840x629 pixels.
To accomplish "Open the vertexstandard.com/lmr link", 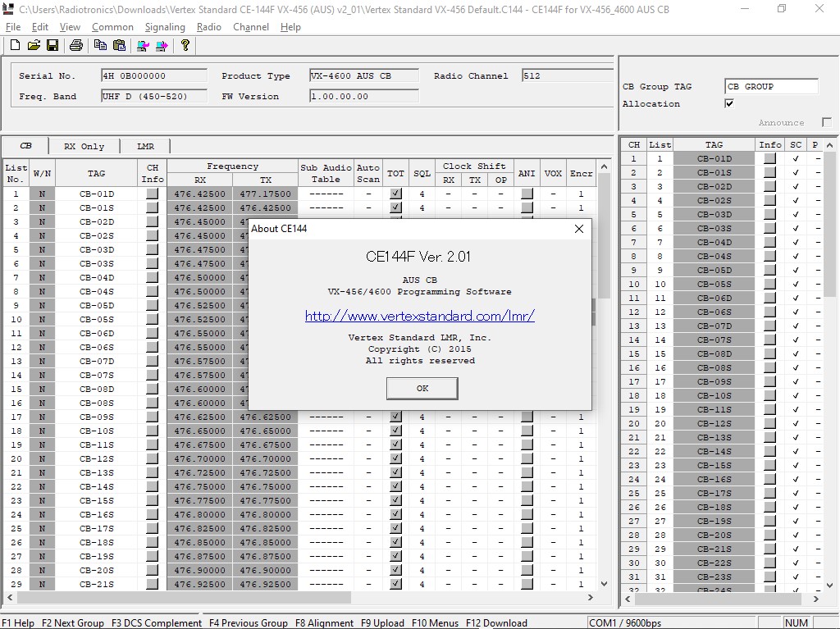I will pos(419,316).
